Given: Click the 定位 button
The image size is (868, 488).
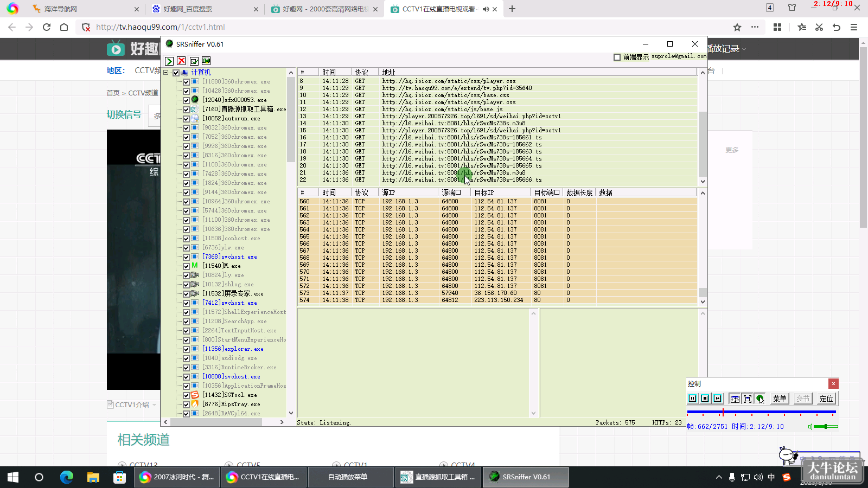Looking at the screenshot, I should tap(826, 399).
